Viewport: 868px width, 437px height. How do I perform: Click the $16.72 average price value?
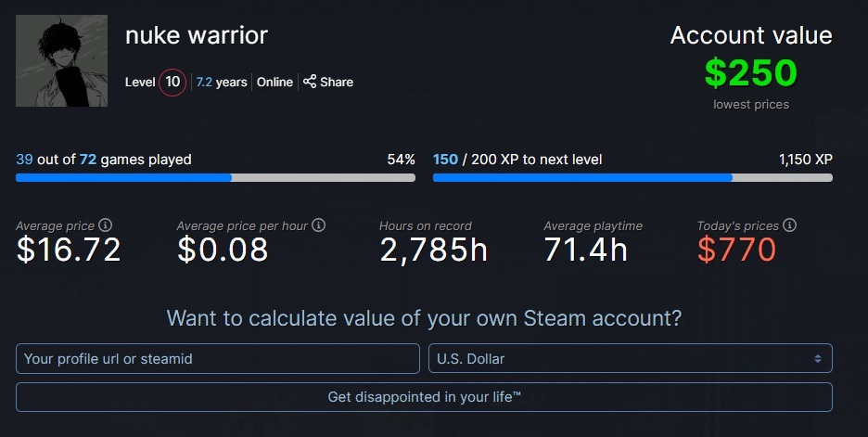[x=69, y=250]
